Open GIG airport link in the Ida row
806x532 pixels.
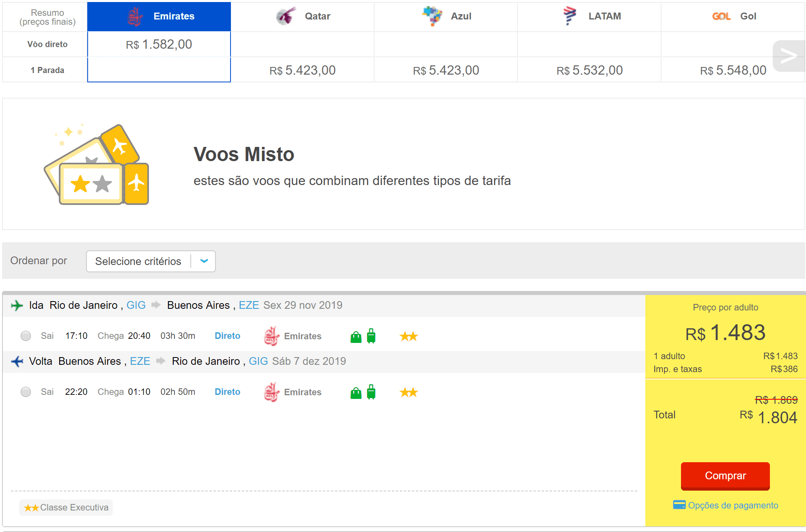(x=136, y=305)
